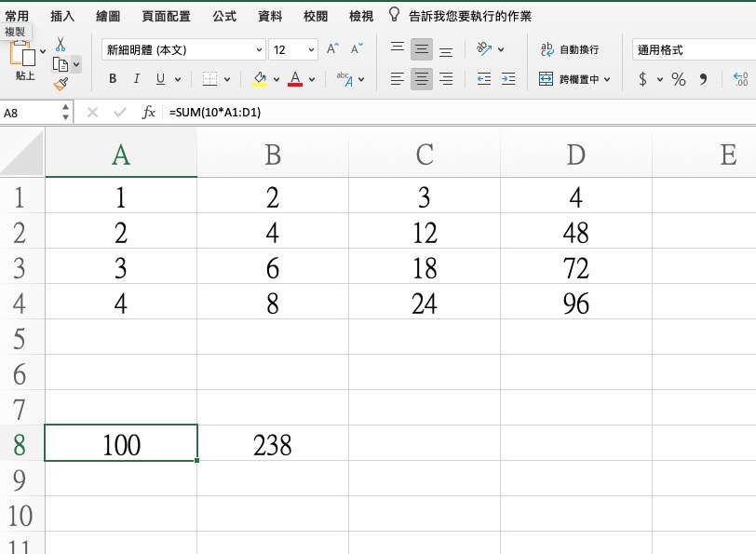
Task: Open the 常用 Home tab
Action: pos(17,16)
